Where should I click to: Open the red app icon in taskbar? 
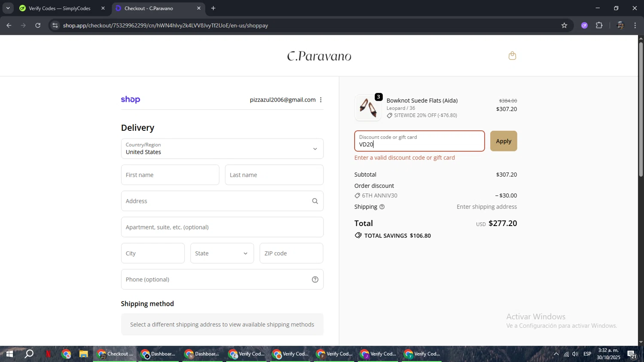coord(48,354)
